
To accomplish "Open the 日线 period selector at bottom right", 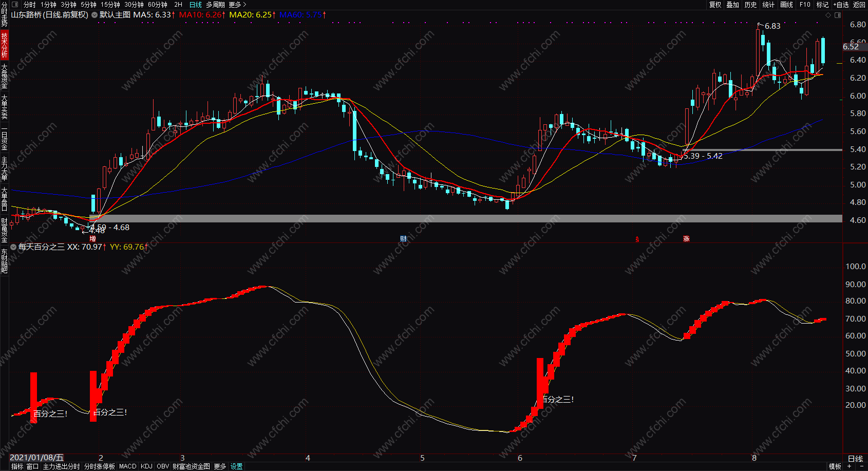I will [x=855, y=458].
